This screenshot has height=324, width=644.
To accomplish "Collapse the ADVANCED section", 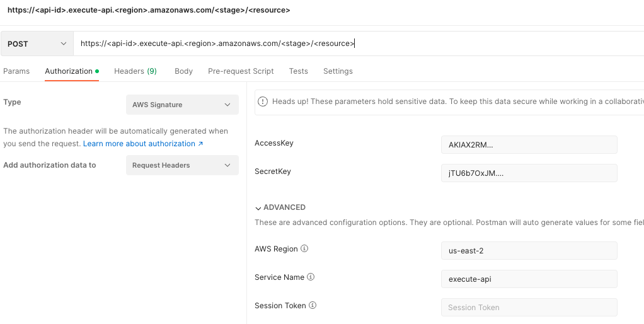I will (280, 207).
